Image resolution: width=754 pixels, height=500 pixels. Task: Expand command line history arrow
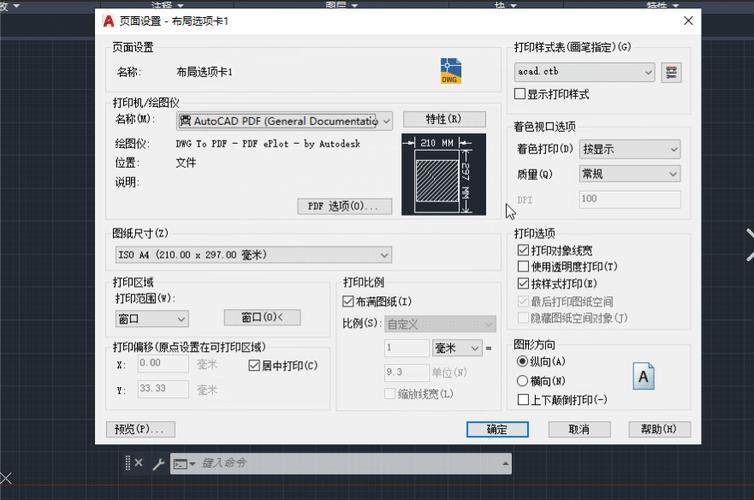point(505,463)
